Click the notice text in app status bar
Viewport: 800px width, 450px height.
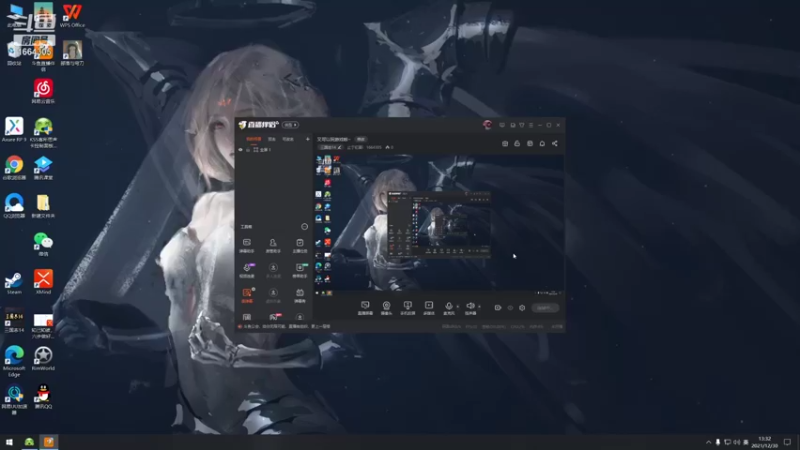287,327
